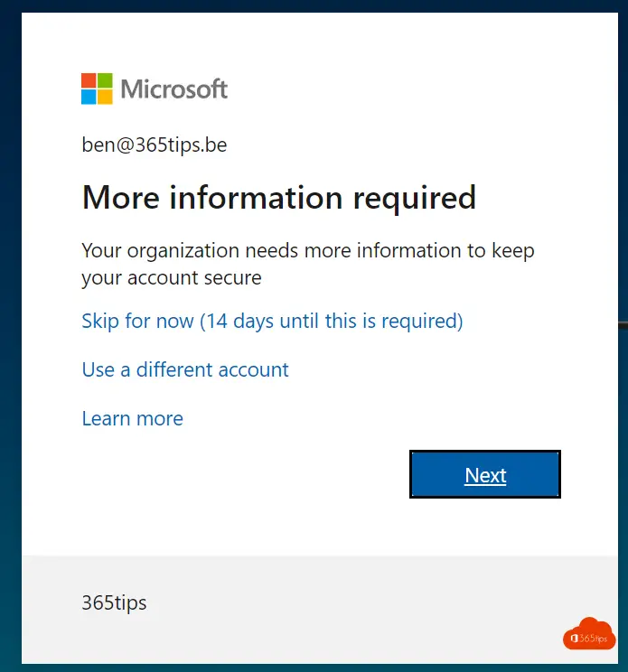Click the 365tips text inside cloud badge
Image resolution: width=628 pixels, height=672 pixels.
[594, 639]
